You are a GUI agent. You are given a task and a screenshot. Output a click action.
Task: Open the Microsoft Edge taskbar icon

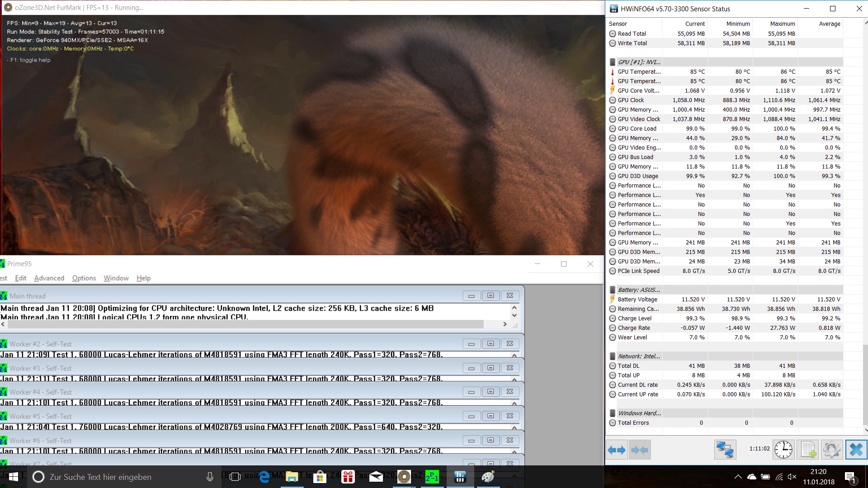(264, 477)
